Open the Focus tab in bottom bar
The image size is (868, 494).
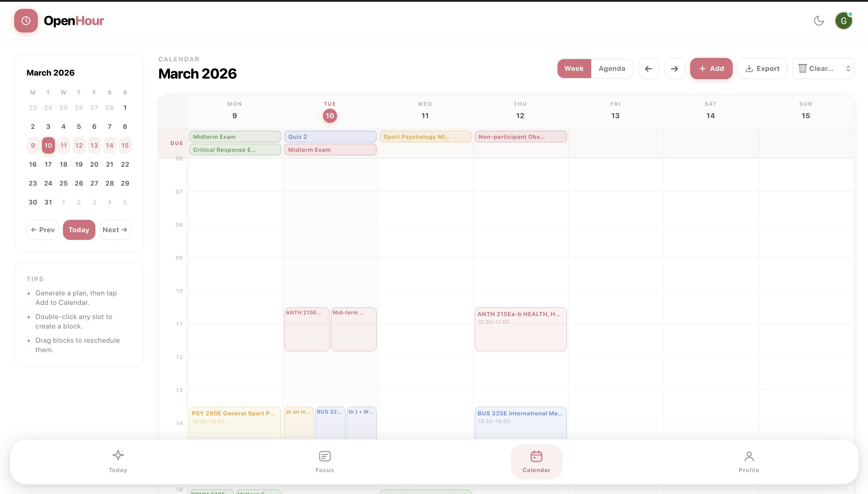coord(325,461)
